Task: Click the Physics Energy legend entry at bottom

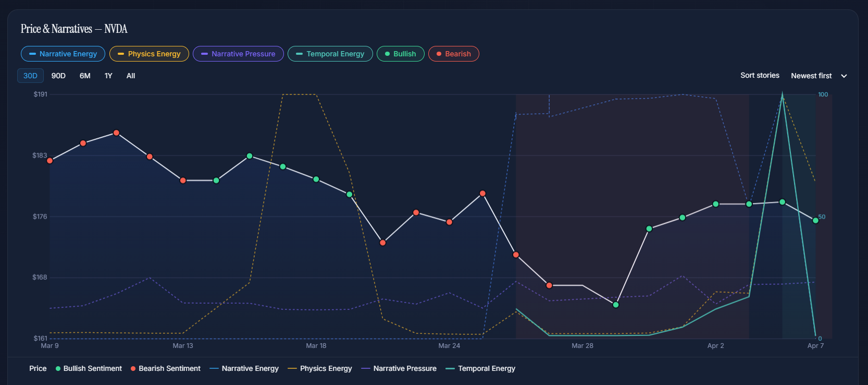Action: 319,368
